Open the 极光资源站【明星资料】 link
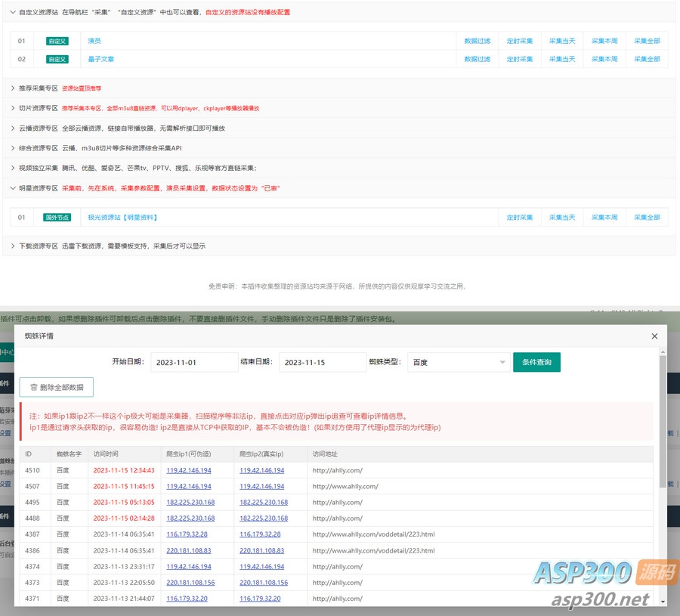 coord(122,218)
